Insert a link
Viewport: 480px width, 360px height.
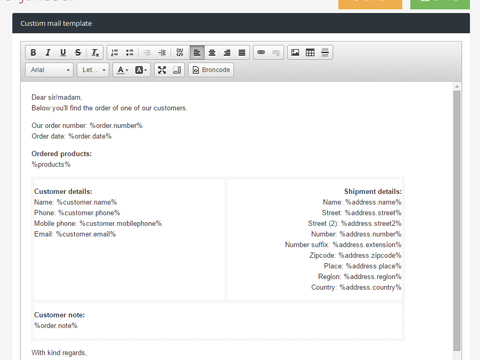261,53
